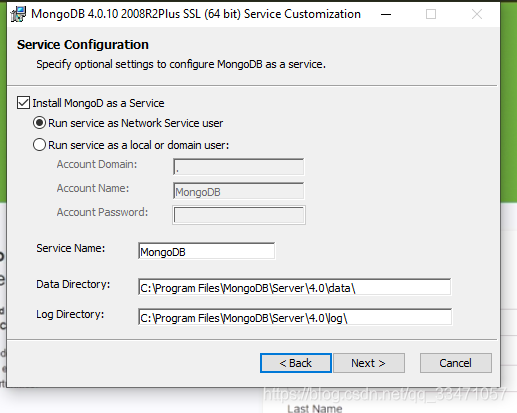Proceed with the Next > button
517x413 pixels.
click(369, 363)
